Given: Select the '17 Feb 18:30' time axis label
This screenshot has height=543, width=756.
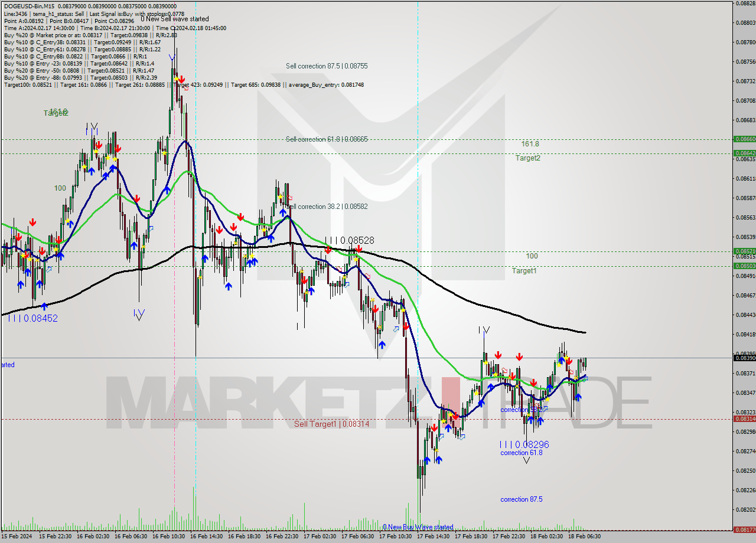Looking at the screenshot, I should 471,537.
